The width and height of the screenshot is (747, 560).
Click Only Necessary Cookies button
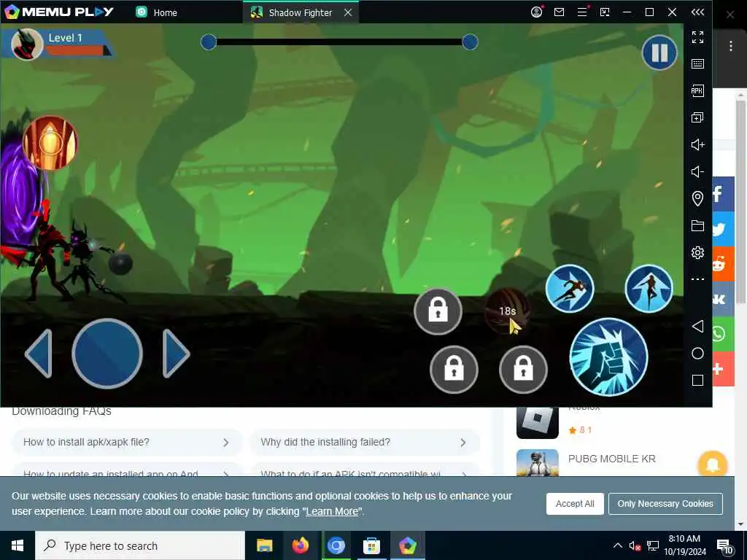coord(665,504)
